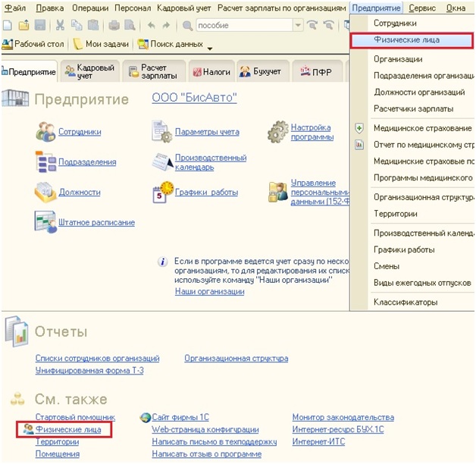Expand toolbar overflow arrow after Поиск данных

click(210, 47)
